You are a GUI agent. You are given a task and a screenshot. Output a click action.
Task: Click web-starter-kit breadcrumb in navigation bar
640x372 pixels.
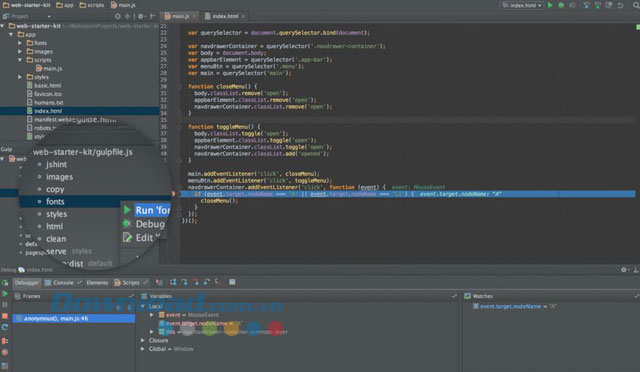(x=27, y=5)
